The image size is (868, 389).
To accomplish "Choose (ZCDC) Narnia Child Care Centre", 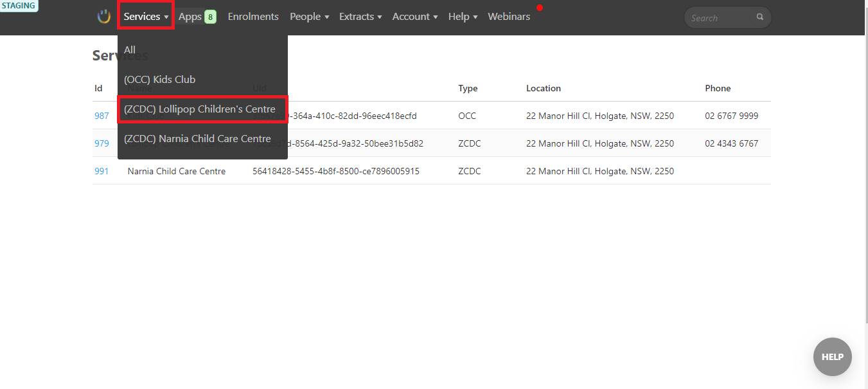I will pyautogui.click(x=202, y=138).
